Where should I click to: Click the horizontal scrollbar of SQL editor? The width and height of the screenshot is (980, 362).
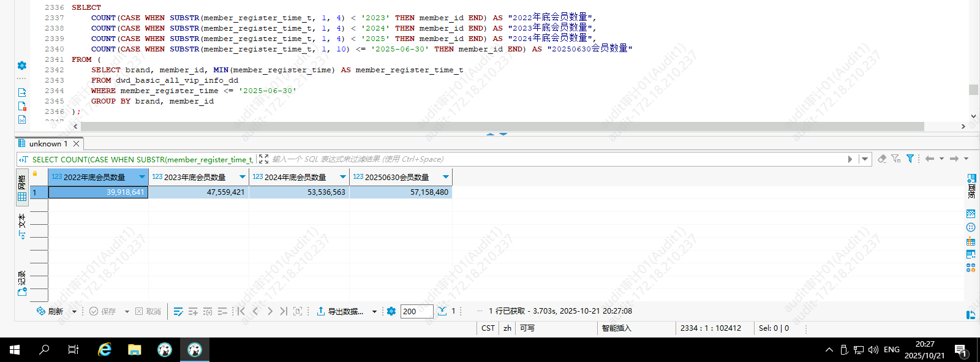[x=502, y=126]
